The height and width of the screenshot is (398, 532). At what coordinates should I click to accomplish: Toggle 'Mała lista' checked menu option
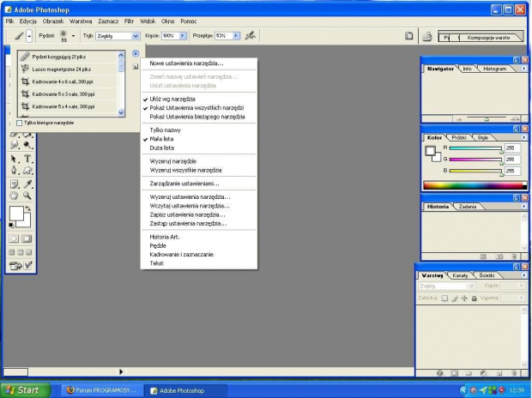pos(199,139)
